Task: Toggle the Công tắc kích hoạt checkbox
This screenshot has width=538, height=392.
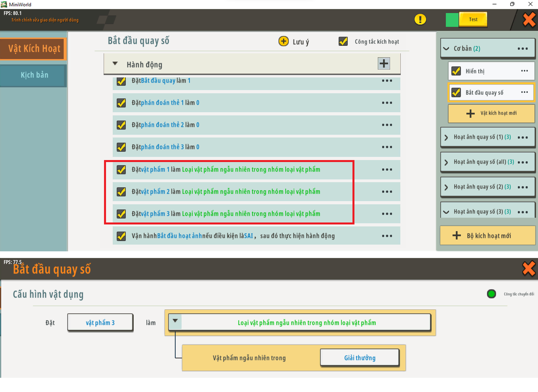Action: coord(343,41)
